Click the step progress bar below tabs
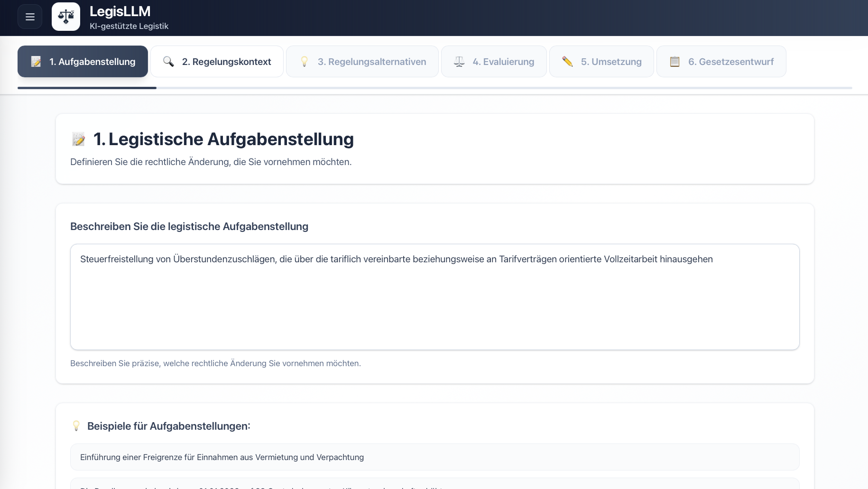This screenshot has height=489, width=868. 434,88
